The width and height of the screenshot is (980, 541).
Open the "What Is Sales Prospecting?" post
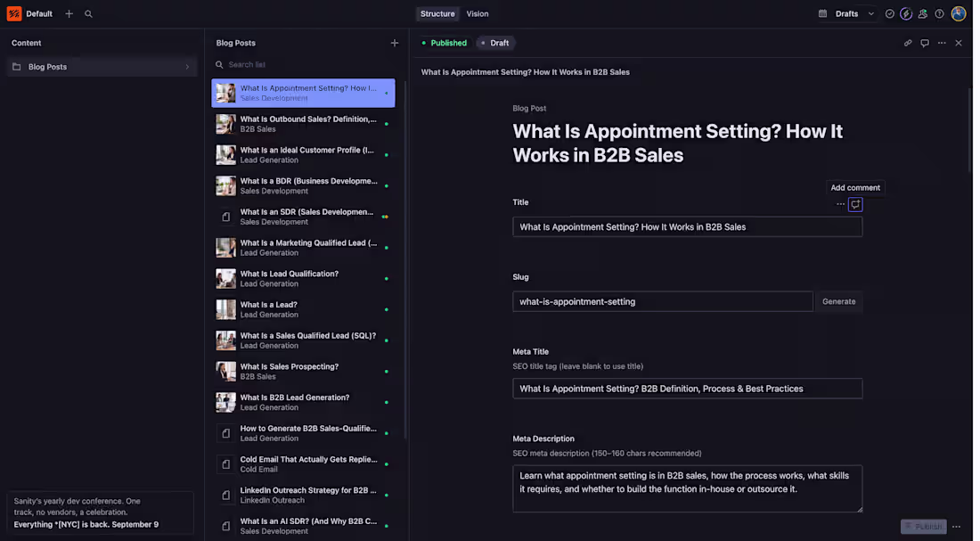(x=303, y=372)
